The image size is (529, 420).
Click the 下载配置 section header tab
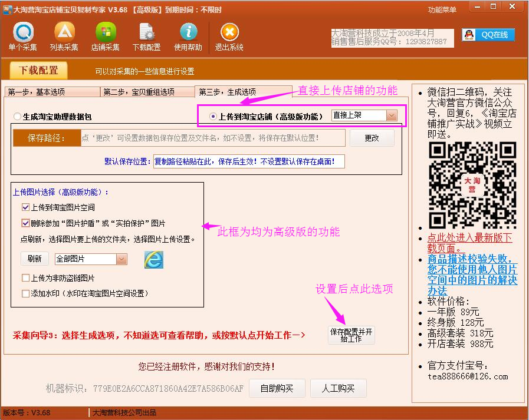coord(38,71)
